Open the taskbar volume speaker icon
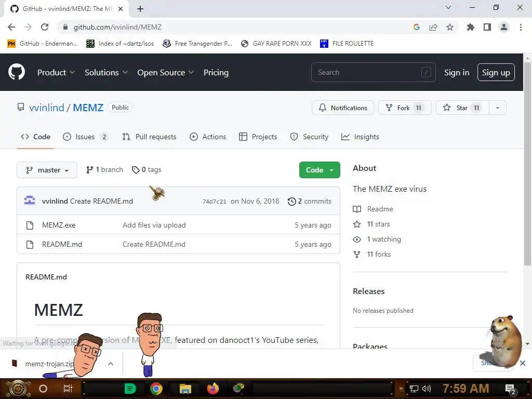Viewport: 532px width, 399px height. tap(427, 389)
